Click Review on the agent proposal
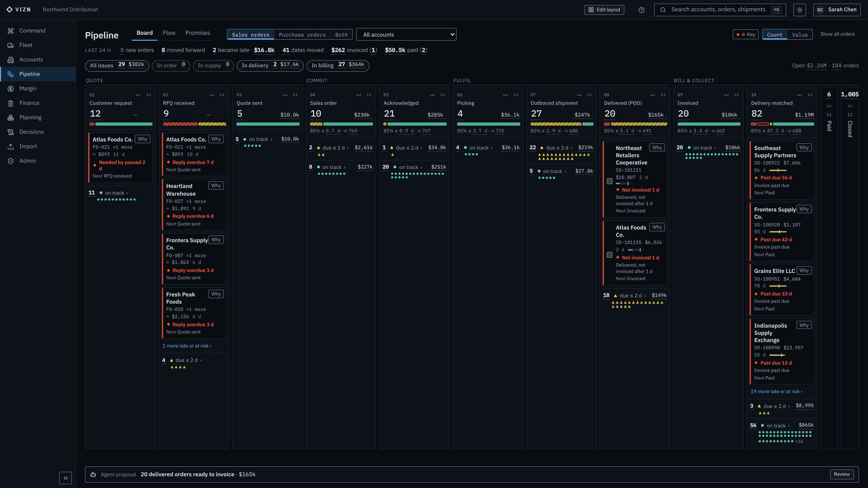 coord(841,474)
